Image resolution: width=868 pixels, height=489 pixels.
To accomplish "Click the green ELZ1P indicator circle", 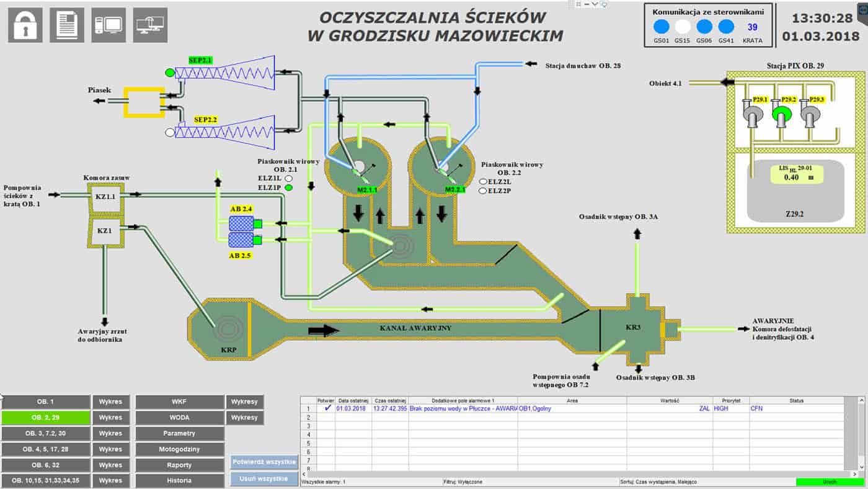I will tap(288, 187).
